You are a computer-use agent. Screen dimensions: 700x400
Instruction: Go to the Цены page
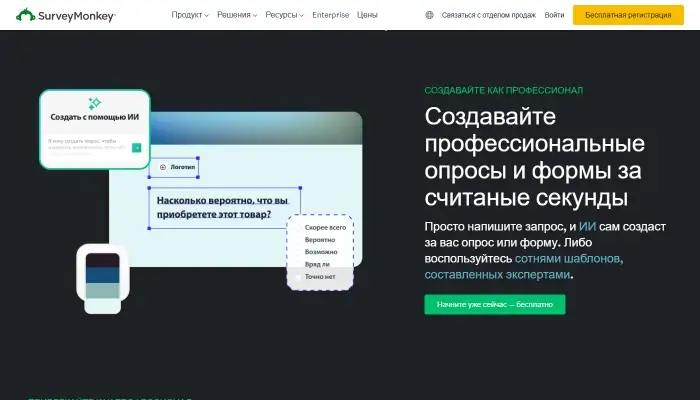367,15
